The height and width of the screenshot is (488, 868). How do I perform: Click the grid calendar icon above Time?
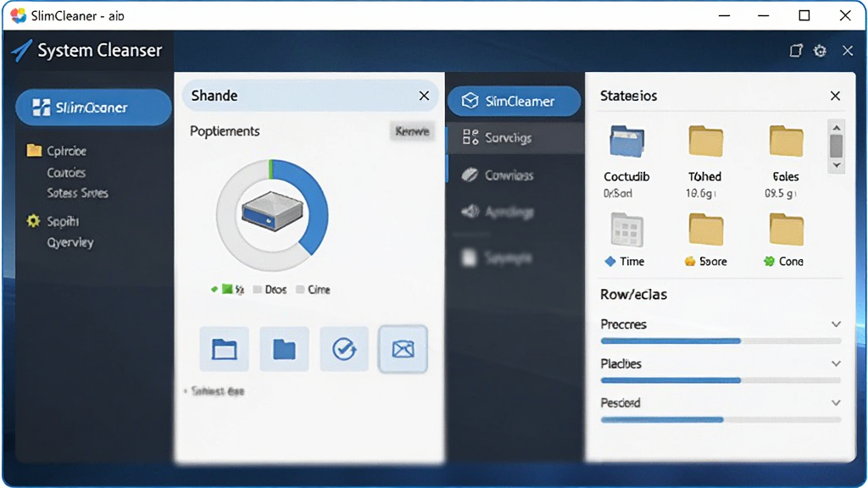[626, 230]
